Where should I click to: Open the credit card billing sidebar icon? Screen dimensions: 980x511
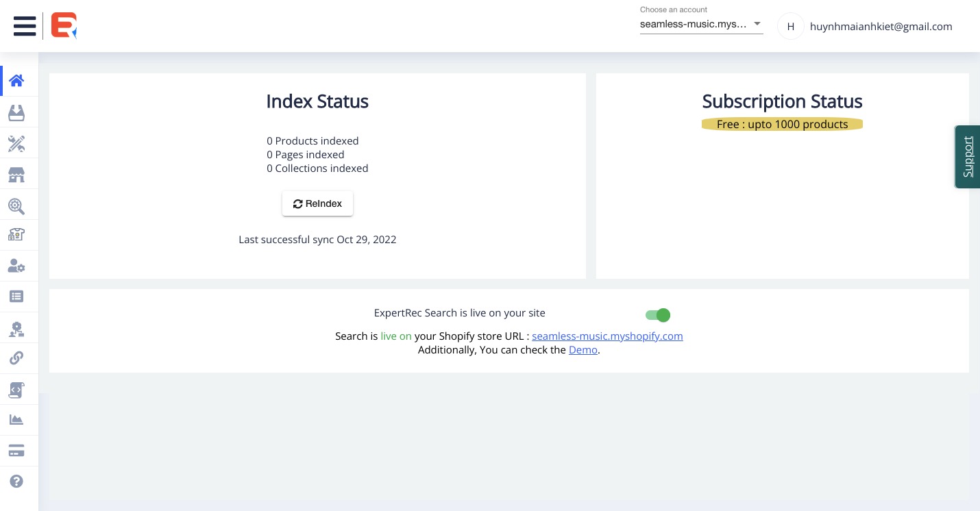[x=16, y=451]
